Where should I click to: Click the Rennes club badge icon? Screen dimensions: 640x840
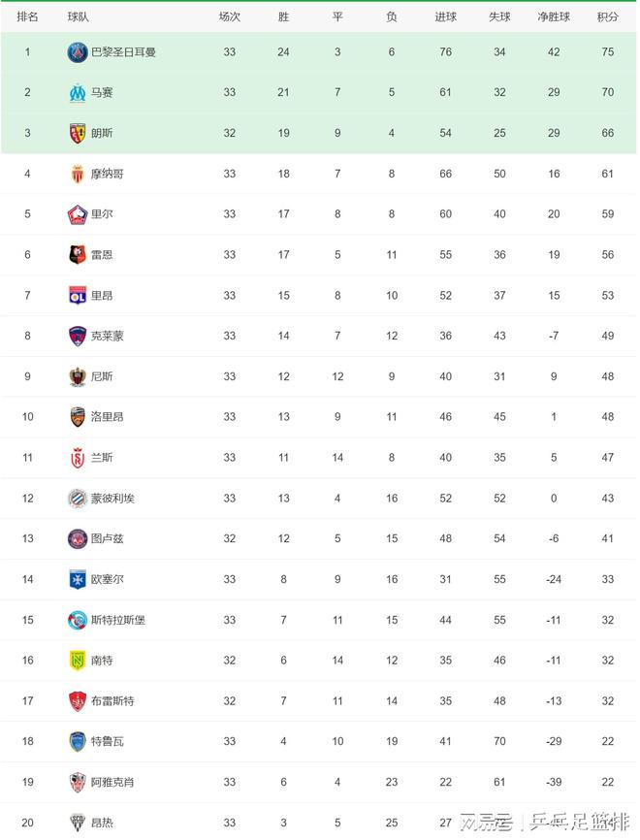coord(78,255)
